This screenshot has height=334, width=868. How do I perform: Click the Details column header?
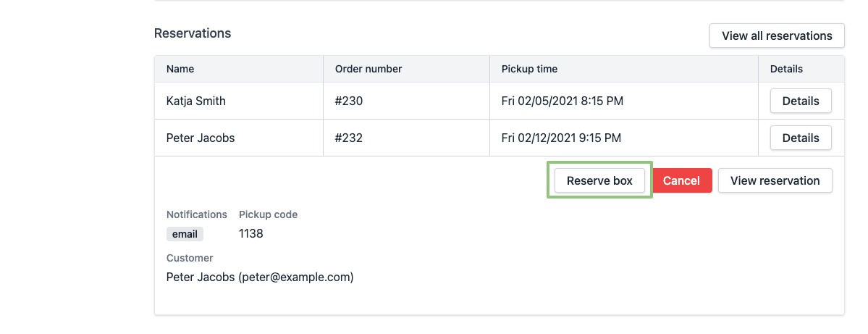(786, 69)
